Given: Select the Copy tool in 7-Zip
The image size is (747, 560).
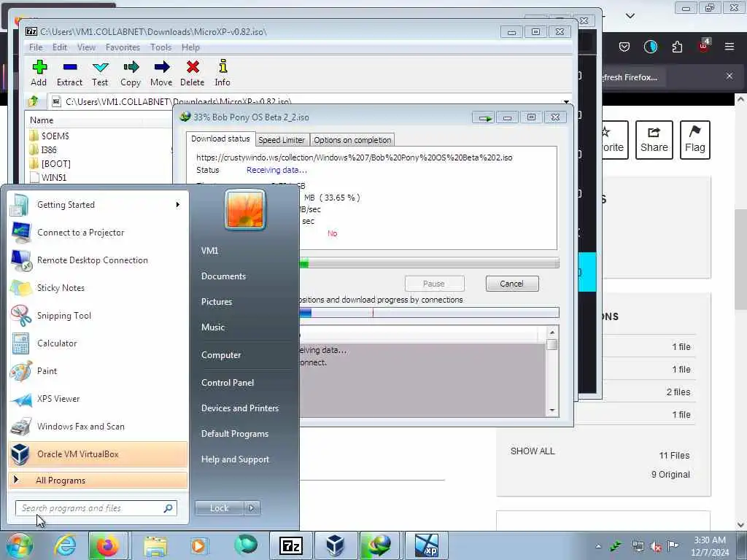Looking at the screenshot, I should 131,73.
